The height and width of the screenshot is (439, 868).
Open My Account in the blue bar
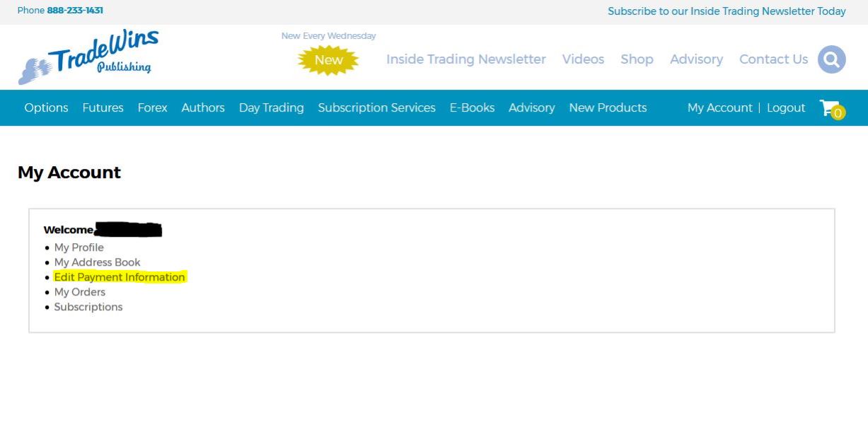719,107
